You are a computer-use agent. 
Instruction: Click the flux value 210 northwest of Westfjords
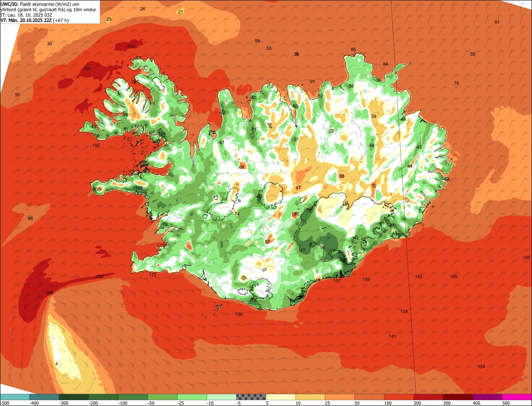pos(131,46)
